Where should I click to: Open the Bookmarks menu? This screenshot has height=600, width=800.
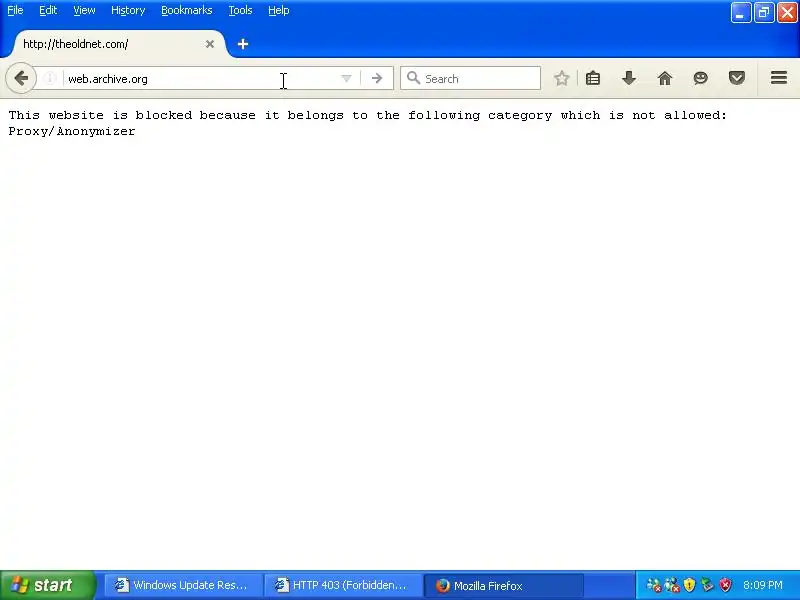187,10
